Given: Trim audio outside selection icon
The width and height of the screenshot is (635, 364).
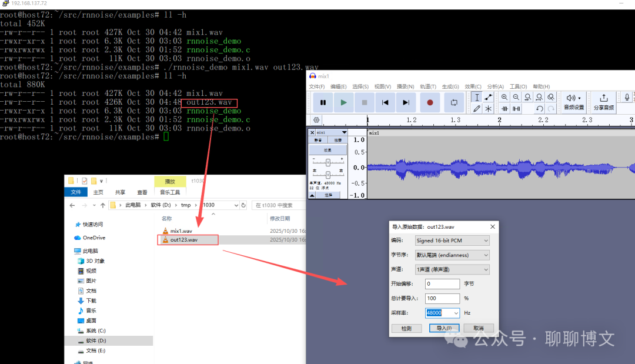Looking at the screenshot, I should tap(504, 109).
